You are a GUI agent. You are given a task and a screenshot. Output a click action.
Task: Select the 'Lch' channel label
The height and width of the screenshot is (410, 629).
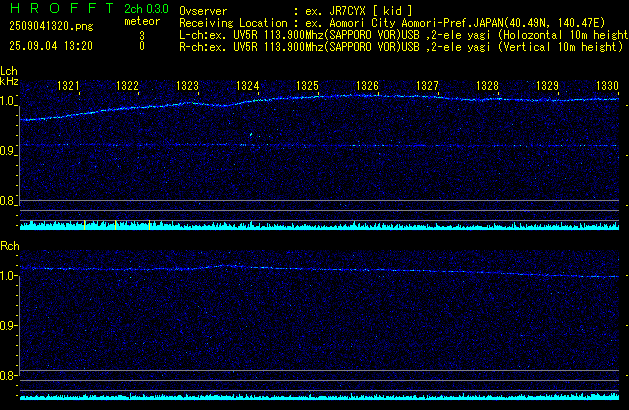coord(9,71)
